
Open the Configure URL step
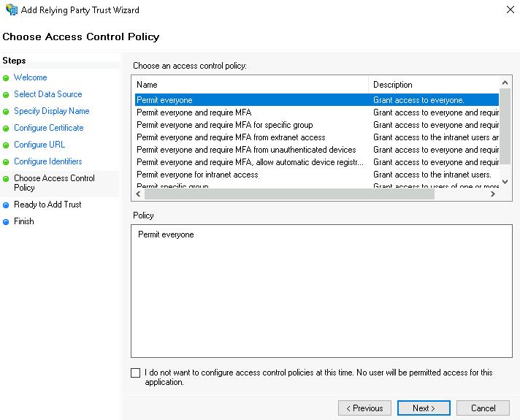click(39, 145)
